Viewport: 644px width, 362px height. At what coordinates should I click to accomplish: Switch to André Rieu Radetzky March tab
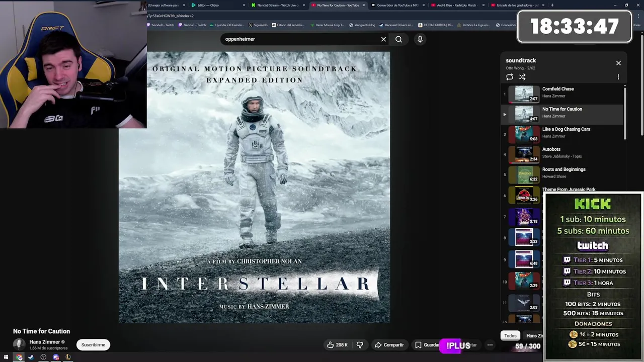[x=458, y=5]
